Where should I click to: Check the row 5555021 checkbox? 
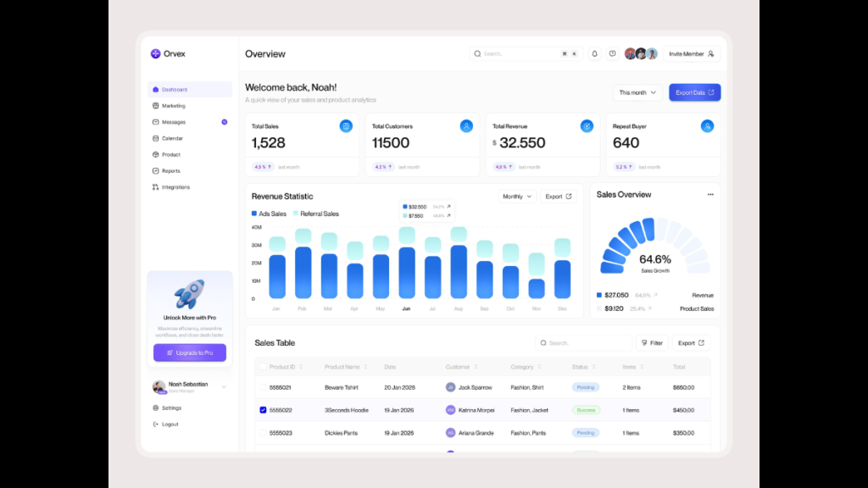tap(263, 387)
